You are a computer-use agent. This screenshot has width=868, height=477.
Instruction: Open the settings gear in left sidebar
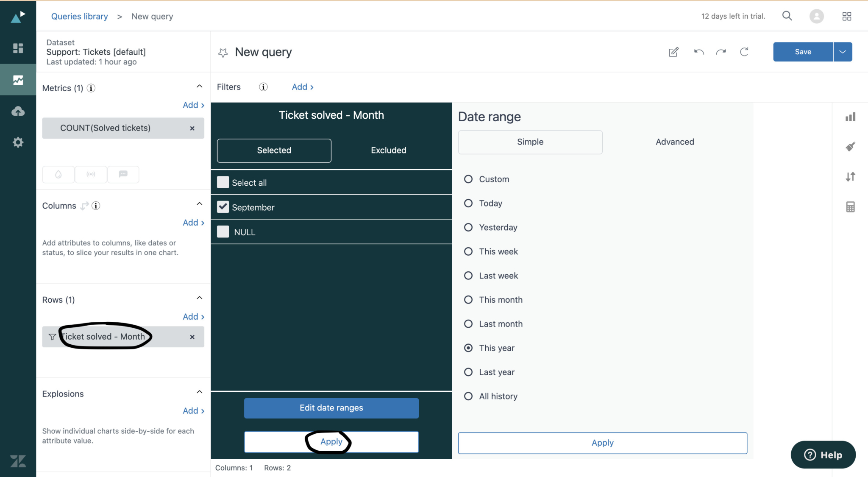[18, 142]
